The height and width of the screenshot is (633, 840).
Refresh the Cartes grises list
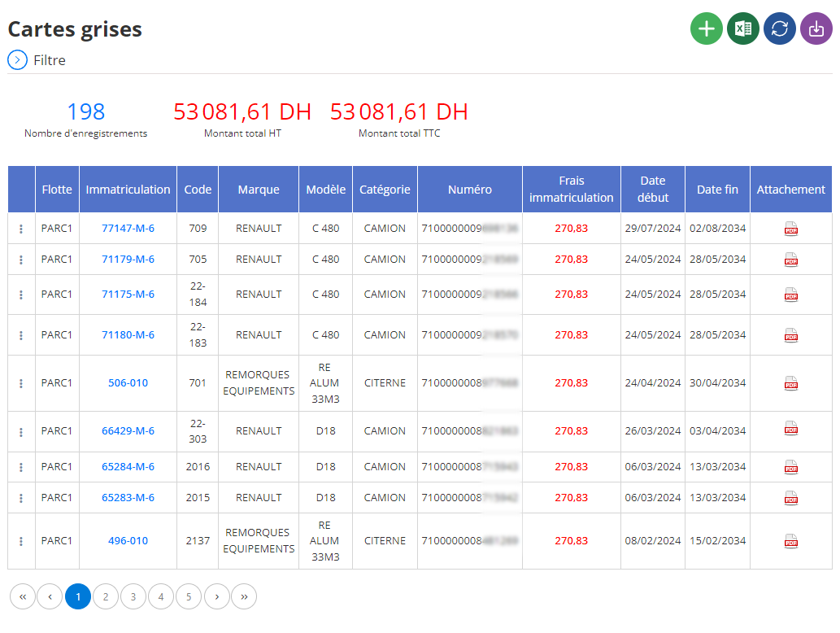point(780,28)
